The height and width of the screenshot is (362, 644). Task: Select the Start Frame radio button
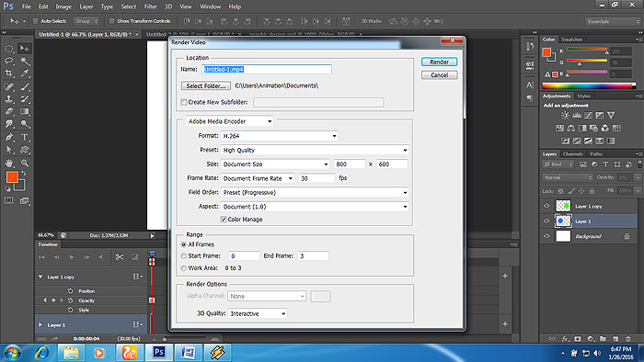pyautogui.click(x=184, y=255)
